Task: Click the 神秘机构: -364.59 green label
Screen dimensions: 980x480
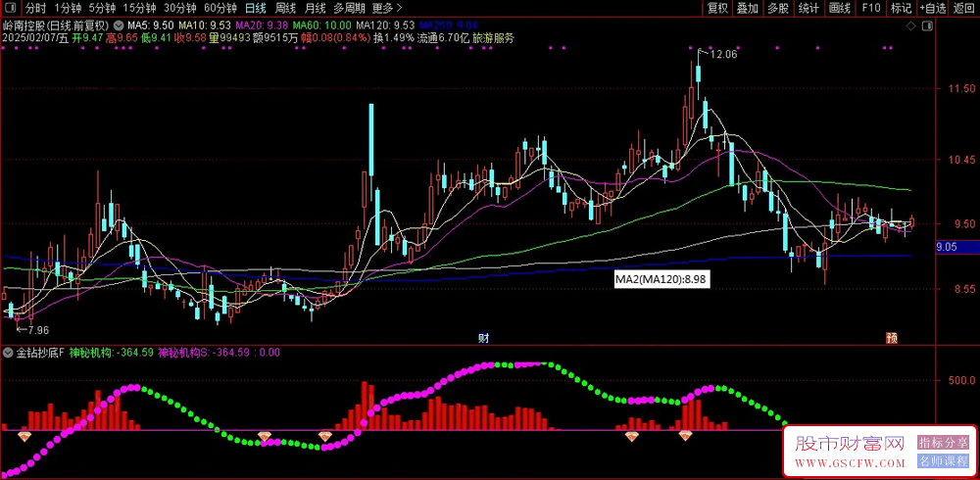Action: point(112,353)
